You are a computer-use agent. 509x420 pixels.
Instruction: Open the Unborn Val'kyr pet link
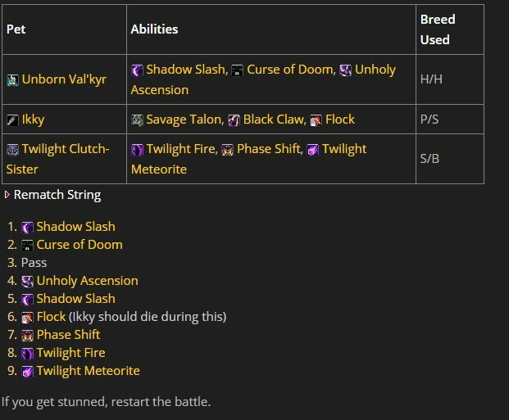pyautogui.click(x=64, y=79)
